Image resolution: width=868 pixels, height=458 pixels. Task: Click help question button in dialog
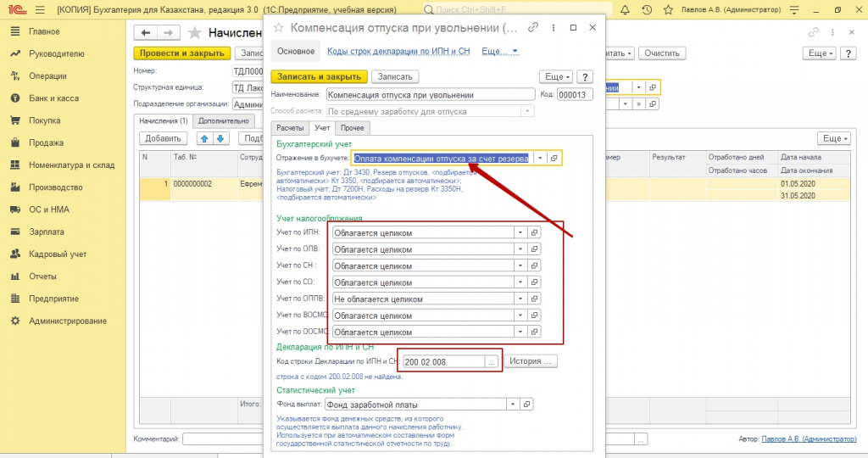pos(585,77)
